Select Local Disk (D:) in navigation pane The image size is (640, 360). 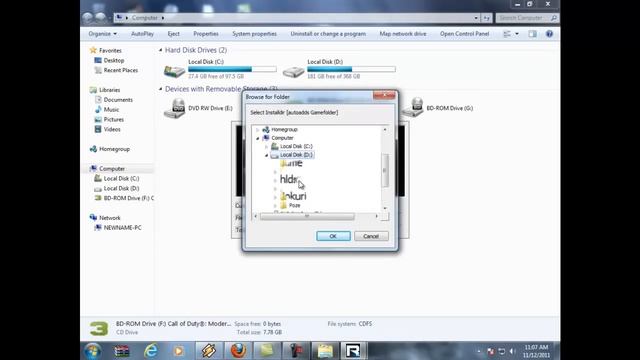121,188
